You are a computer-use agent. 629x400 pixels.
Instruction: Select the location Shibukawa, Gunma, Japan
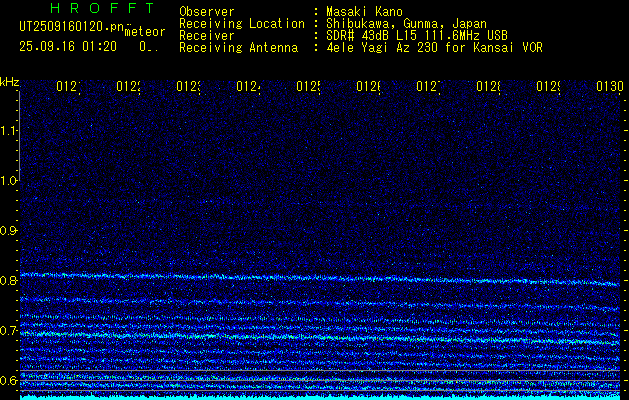click(406, 24)
